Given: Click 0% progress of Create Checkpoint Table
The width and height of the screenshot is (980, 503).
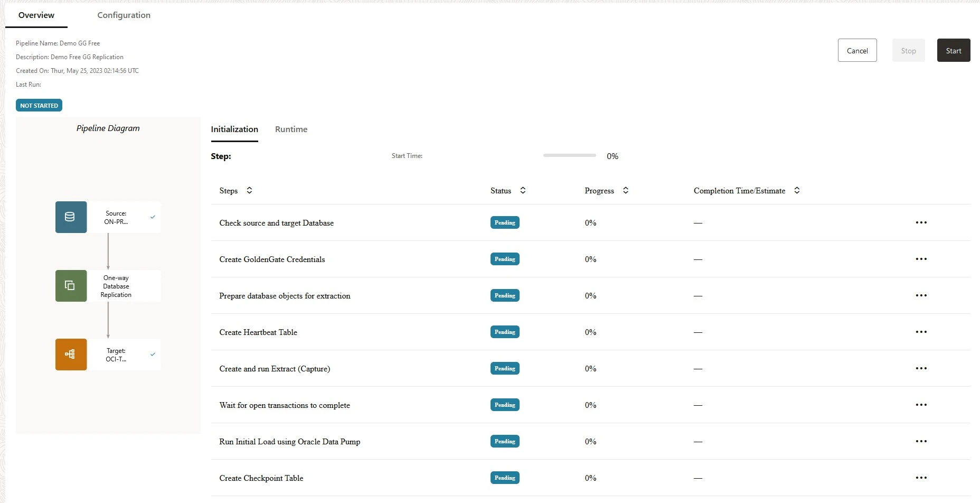Looking at the screenshot, I should point(590,478).
